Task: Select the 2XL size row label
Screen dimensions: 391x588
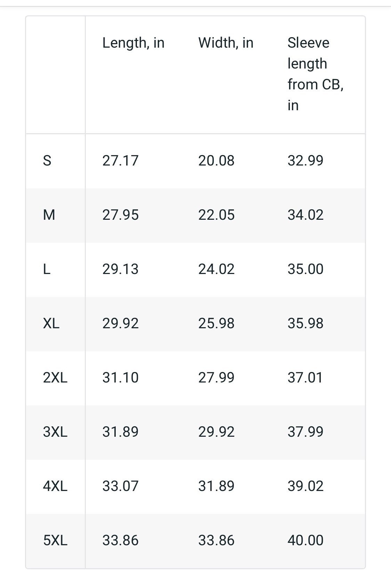Action: click(55, 378)
